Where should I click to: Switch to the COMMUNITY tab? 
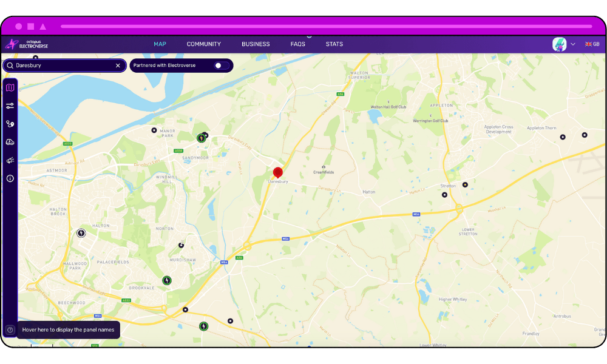click(x=203, y=44)
